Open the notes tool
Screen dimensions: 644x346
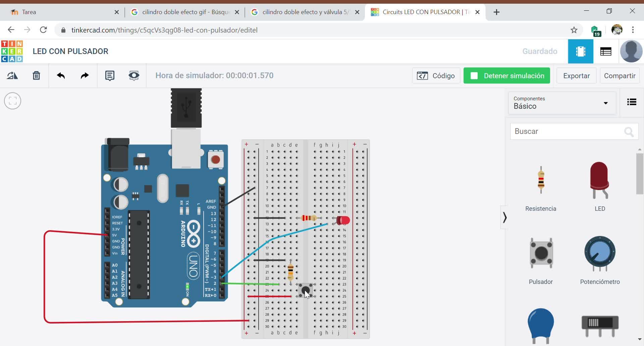coord(110,76)
